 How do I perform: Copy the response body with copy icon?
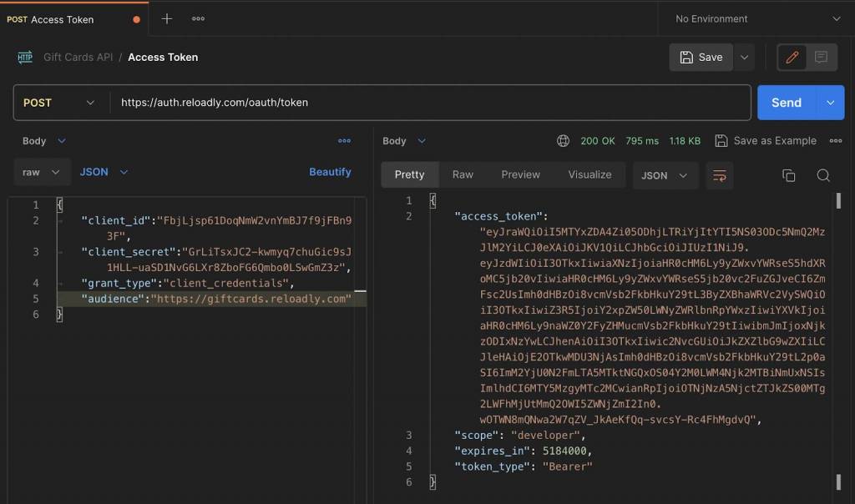point(788,175)
